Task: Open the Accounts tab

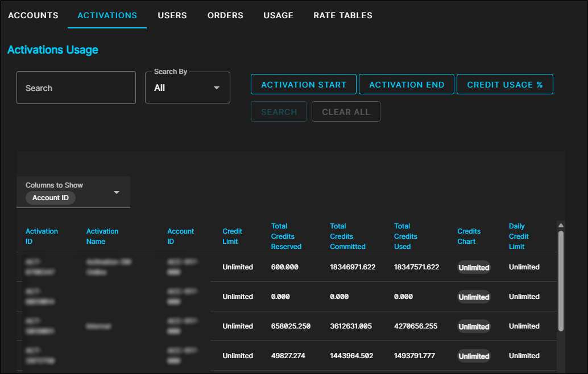Action: pos(33,15)
